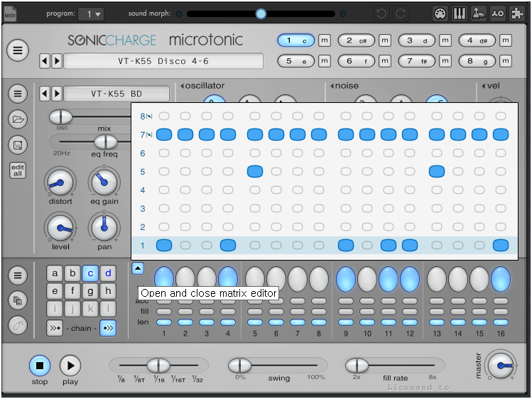
Task: Click the copy pattern icon
Action: click(18, 300)
